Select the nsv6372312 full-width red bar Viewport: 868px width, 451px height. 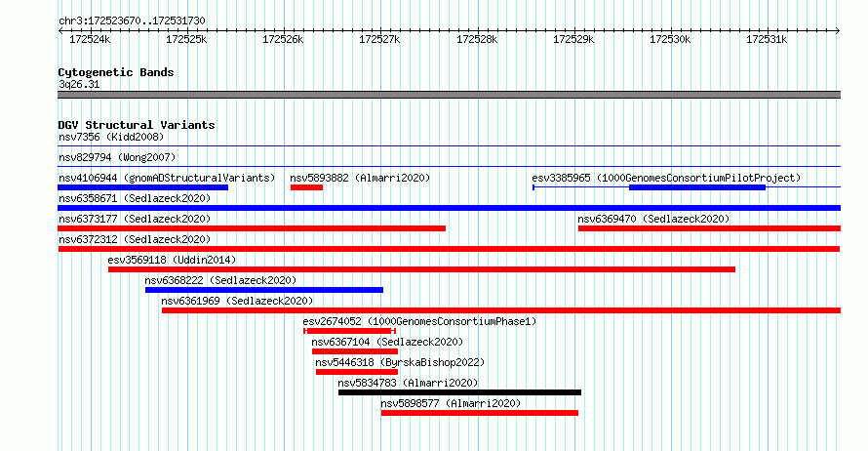pyautogui.click(x=449, y=249)
